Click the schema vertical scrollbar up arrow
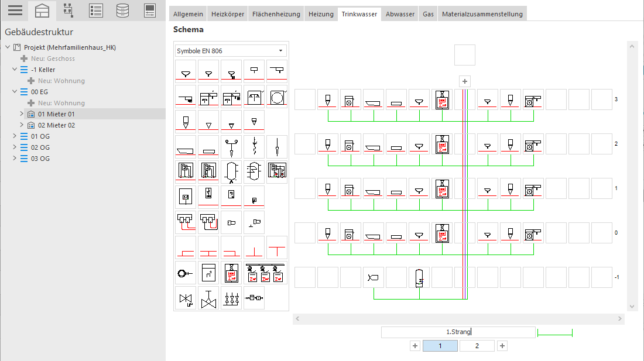 pyautogui.click(x=632, y=46)
